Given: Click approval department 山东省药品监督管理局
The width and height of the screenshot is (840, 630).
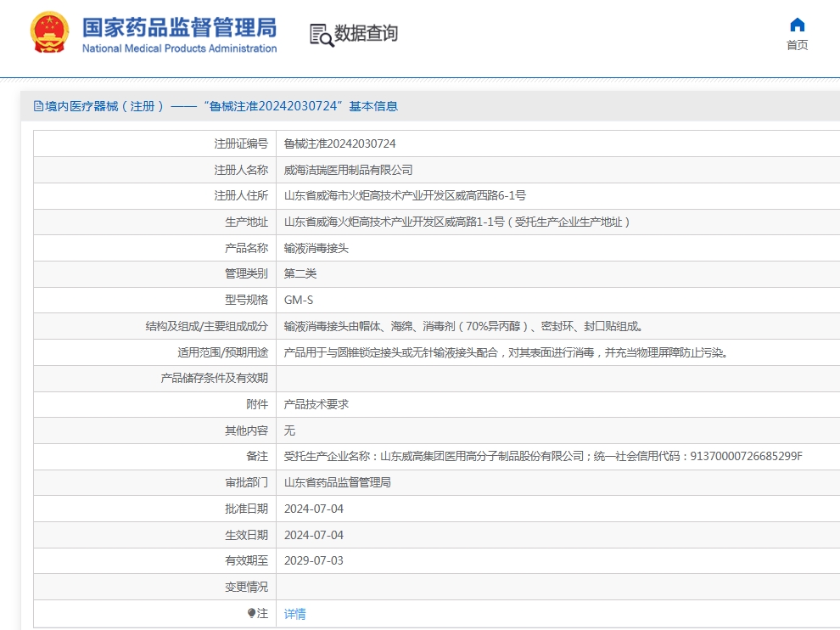Looking at the screenshot, I should pos(338,482).
